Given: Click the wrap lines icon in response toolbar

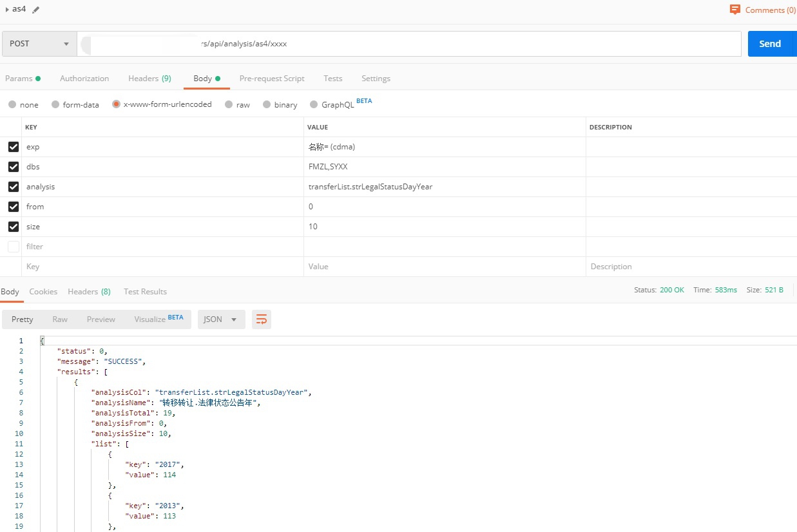Looking at the screenshot, I should point(262,319).
